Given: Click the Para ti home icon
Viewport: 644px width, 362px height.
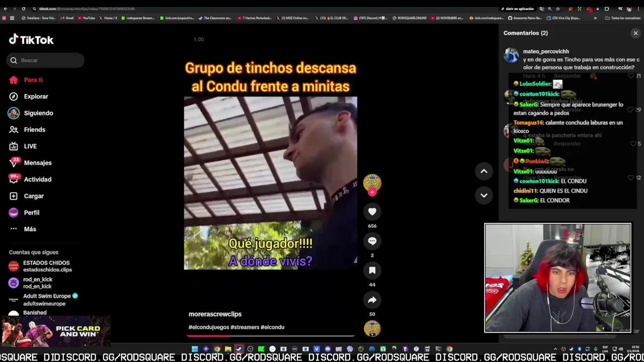Looking at the screenshot, I should tap(14, 80).
